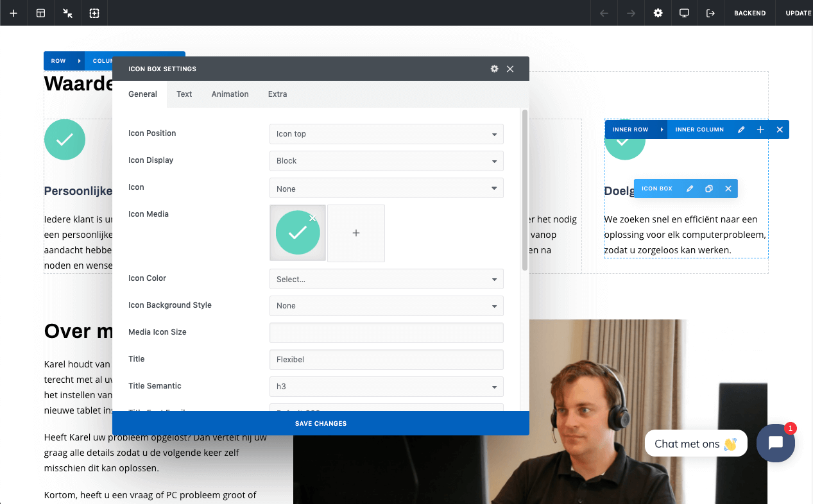Click the add element plus icon in top bar
Viewport: 813px width, 504px height.
pyautogui.click(x=13, y=13)
